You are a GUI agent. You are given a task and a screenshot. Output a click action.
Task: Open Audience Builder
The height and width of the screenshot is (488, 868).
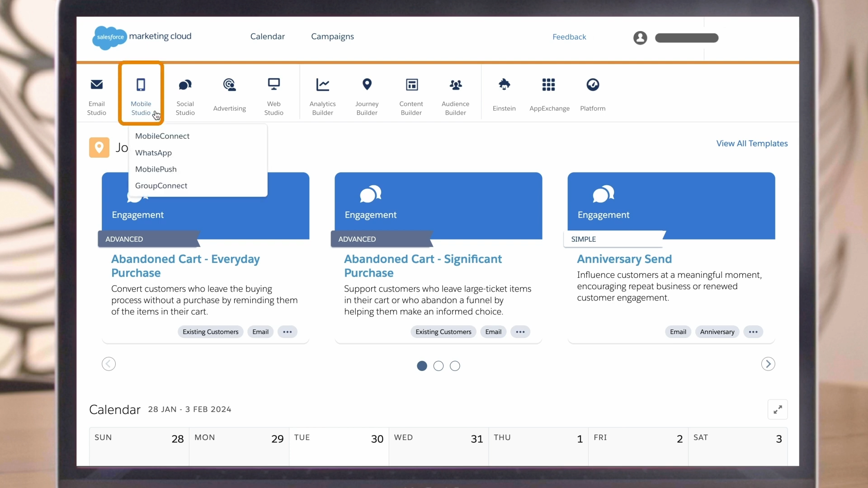click(x=455, y=97)
